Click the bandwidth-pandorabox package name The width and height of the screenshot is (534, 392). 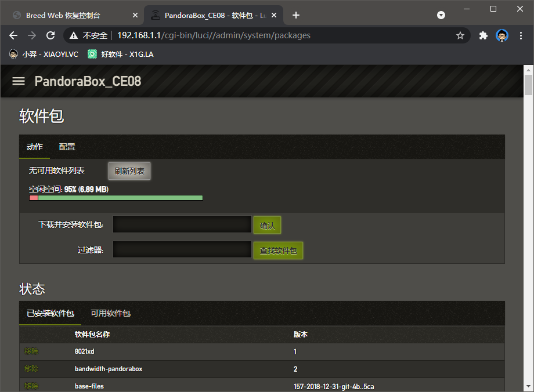pyautogui.click(x=109, y=369)
